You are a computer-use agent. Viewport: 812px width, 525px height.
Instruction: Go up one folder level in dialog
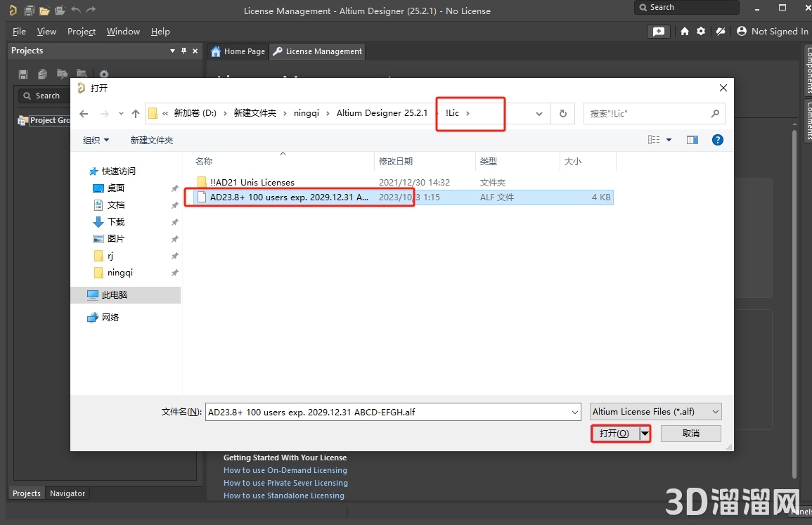click(136, 113)
